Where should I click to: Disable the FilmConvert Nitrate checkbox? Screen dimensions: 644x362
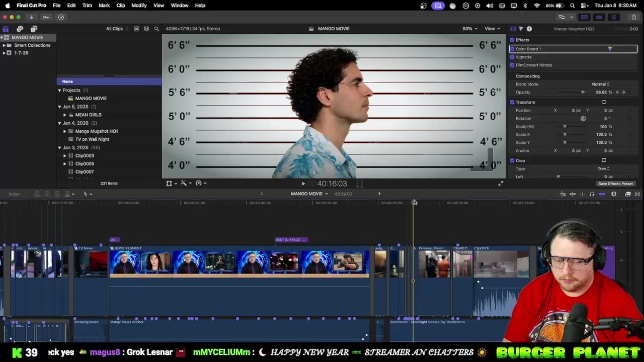pos(512,65)
